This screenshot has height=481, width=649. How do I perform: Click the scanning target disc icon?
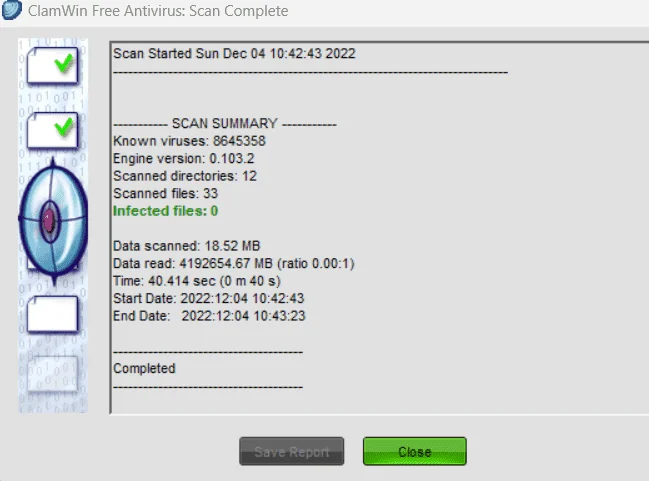click(x=53, y=221)
